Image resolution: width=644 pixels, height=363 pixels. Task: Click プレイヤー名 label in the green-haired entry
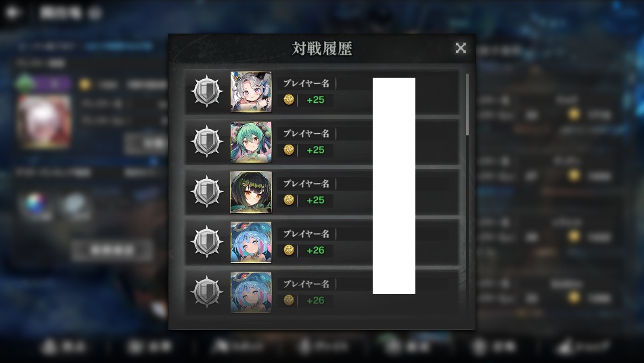pos(306,133)
